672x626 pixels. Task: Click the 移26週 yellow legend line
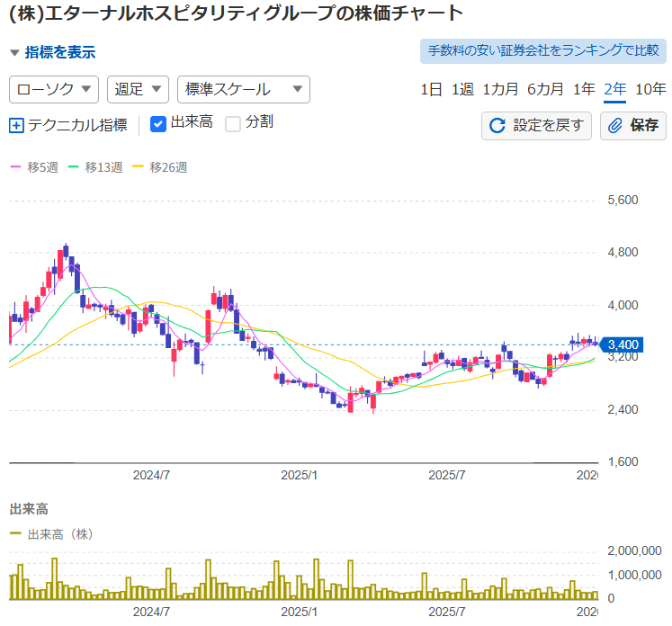(x=138, y=167)
